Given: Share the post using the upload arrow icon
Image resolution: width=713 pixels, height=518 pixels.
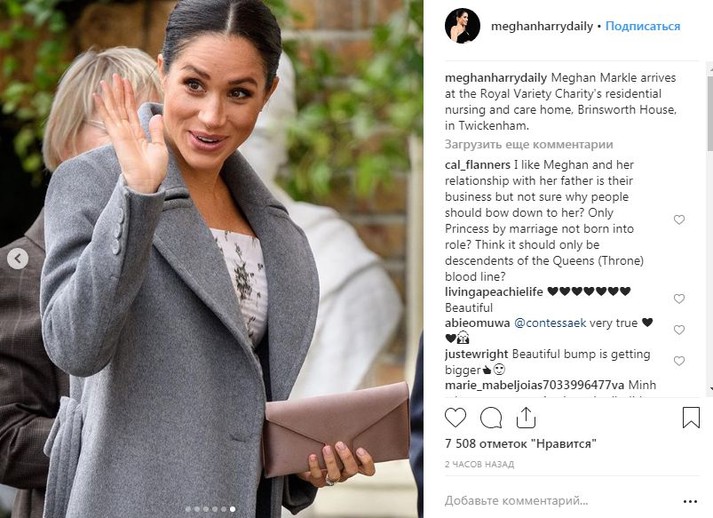Looking at the screenshot, I should point(526,417).
